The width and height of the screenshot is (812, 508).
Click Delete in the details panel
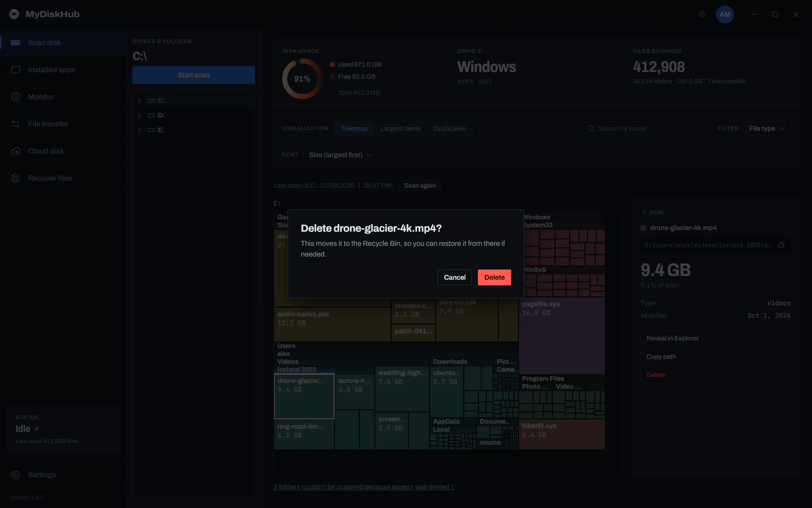[x=715, y=375]
